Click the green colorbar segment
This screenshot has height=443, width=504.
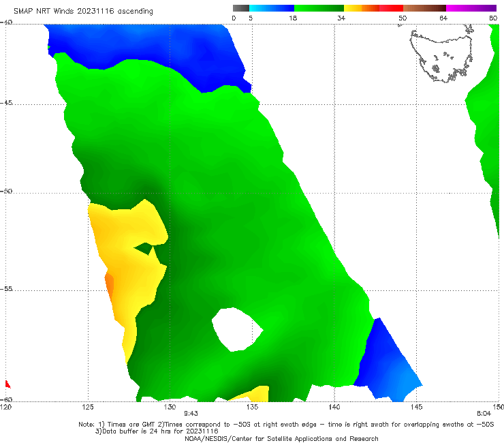319,8
